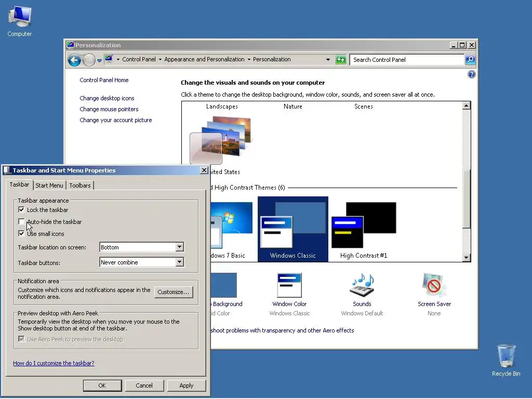Viewport: 532px width, 399px height.
Task: Click Control Panel in the breadcrumb
Action: (139, 59)
